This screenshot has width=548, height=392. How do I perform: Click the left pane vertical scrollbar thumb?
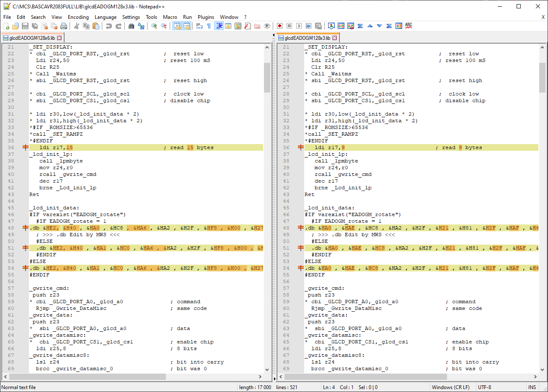267,77
